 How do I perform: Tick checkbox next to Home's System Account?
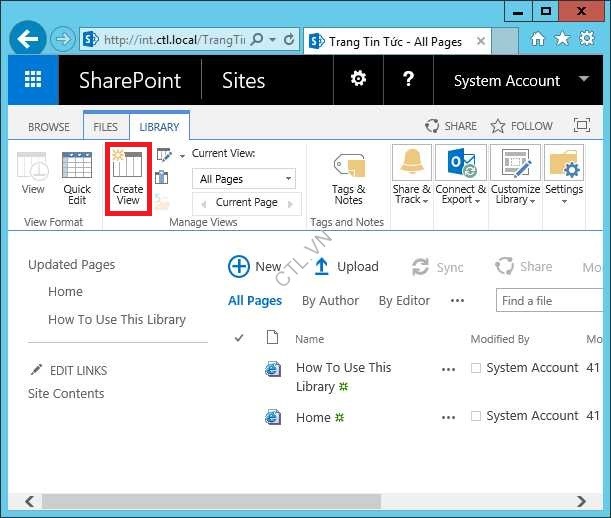tap(476, 416)
